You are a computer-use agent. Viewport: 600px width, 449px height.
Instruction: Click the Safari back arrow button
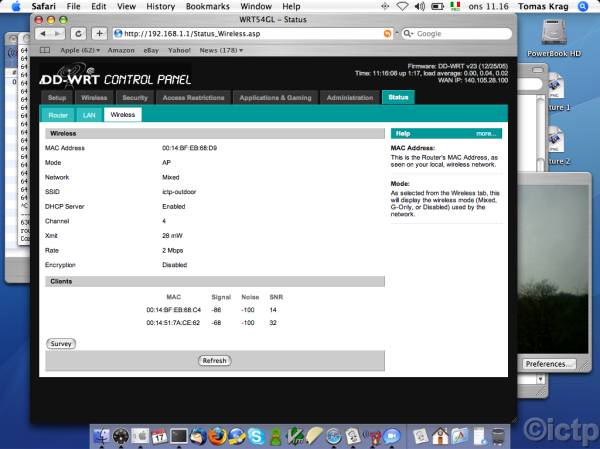pos(46,33)
